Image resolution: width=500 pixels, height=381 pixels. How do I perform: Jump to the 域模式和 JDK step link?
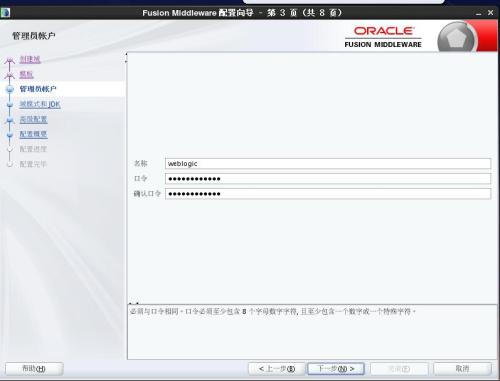(x=40, y=104)
